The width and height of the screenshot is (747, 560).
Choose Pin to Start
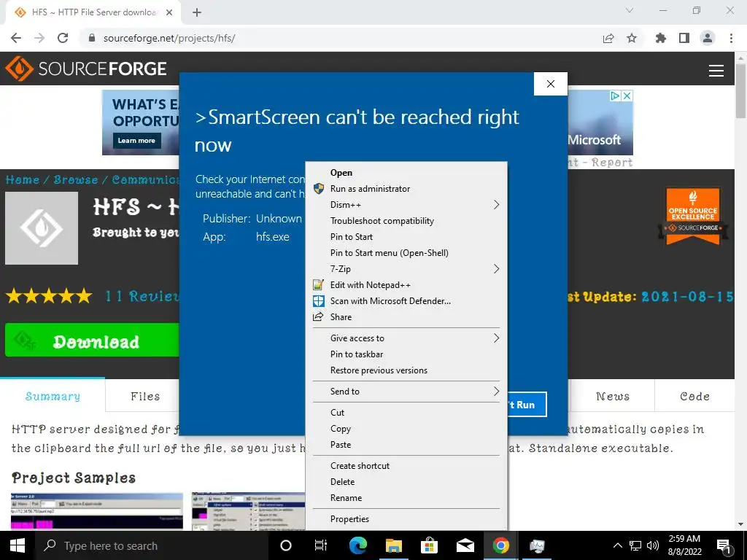(x=406, y=237)
